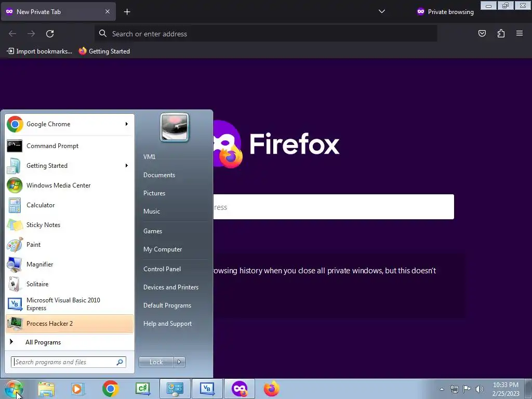This screenshot has height=399, width=532.
Task: Click the user account picture in the Start menu
Action: click(x=175, y=127)
